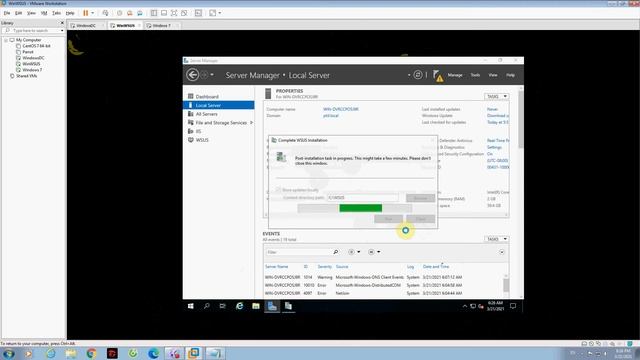Open the VMware File menu
The width and height of the screenshot is (640, 360).
(7, 13)
